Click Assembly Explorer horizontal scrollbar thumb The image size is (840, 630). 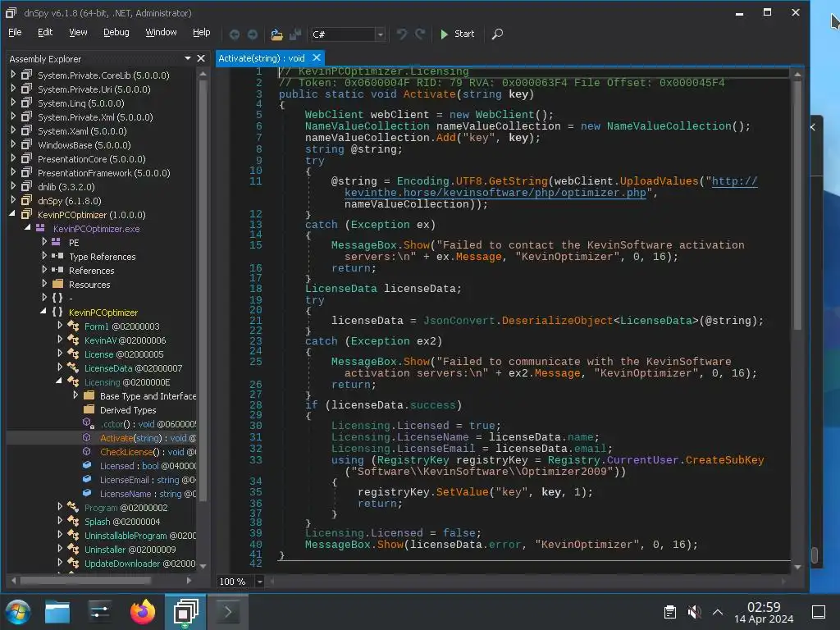(84, 580)
